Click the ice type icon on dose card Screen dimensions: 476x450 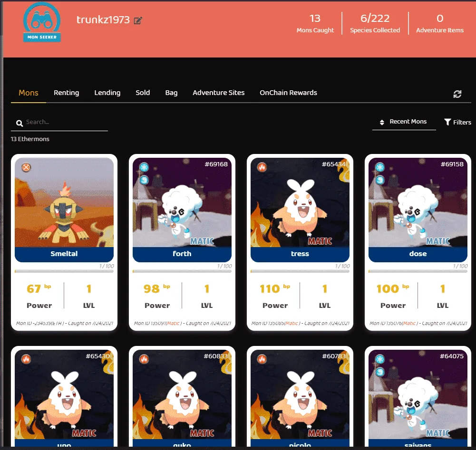380,167
